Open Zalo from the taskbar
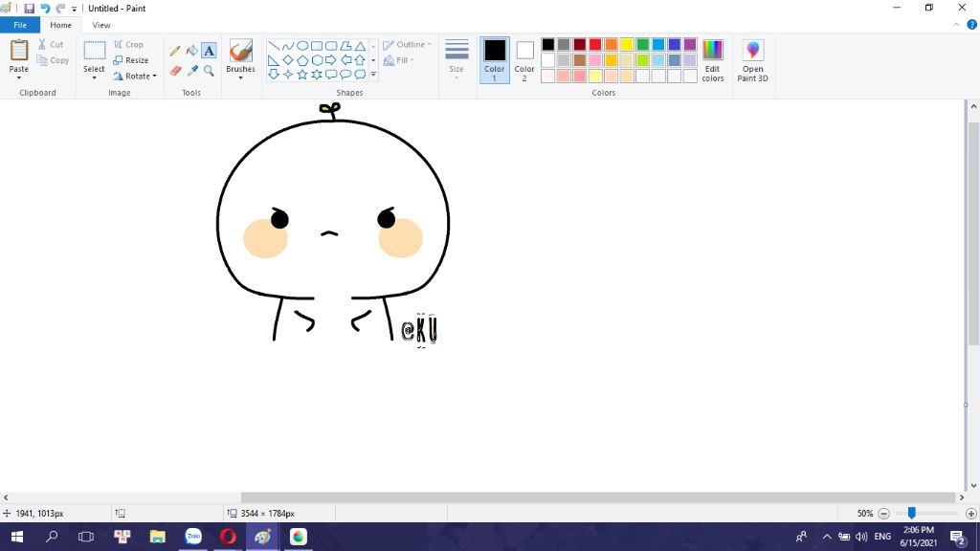 [193, 537]
